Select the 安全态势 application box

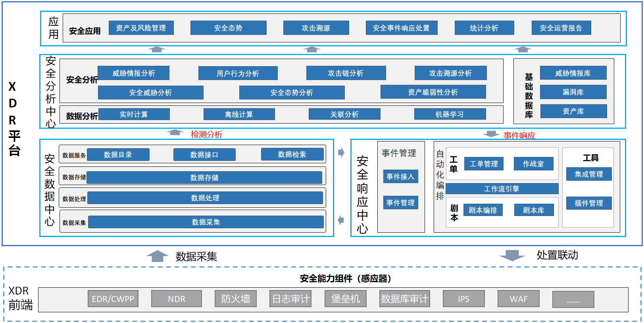point(228,28)
